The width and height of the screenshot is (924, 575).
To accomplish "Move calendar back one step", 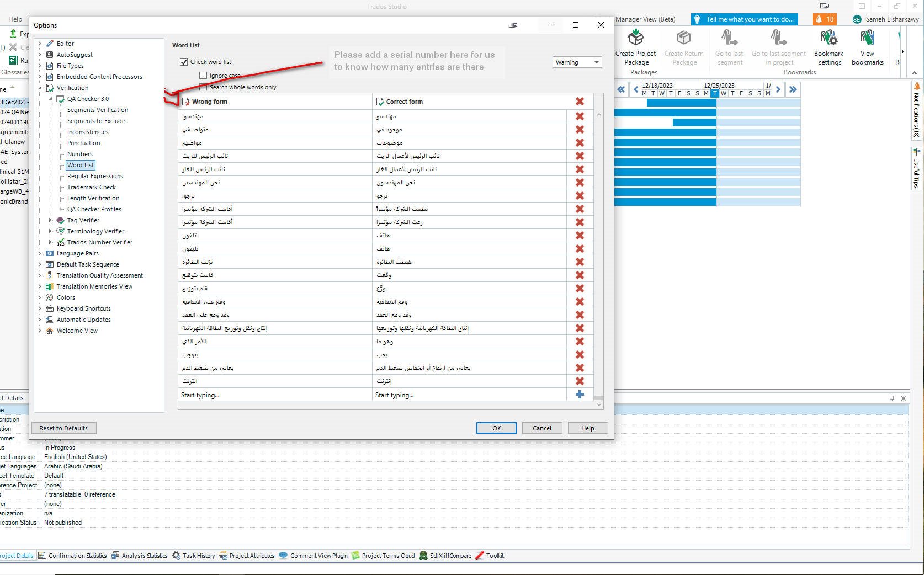I will (635, 89).
